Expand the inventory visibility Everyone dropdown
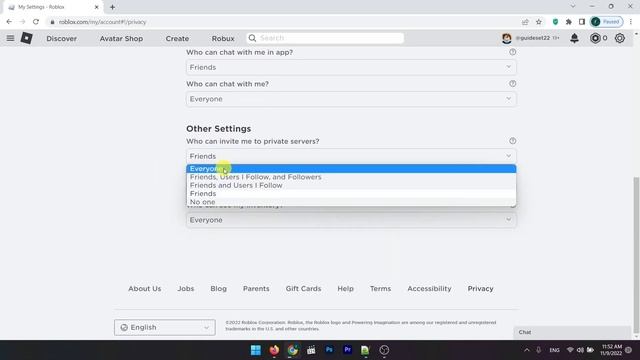This screenshot has width=640, height=360. [x=351, y=220]
